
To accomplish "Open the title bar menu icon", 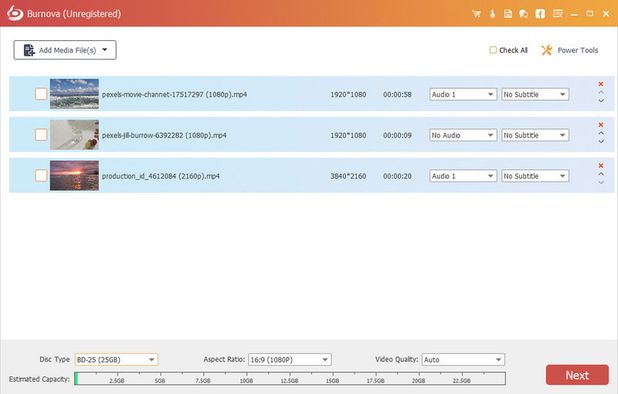I will (557, 14).
